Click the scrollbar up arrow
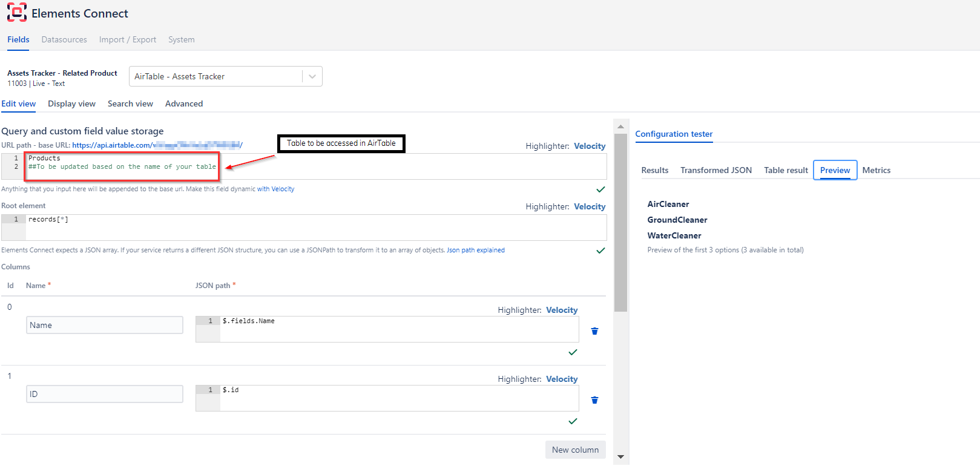 [x=620, y=126]
